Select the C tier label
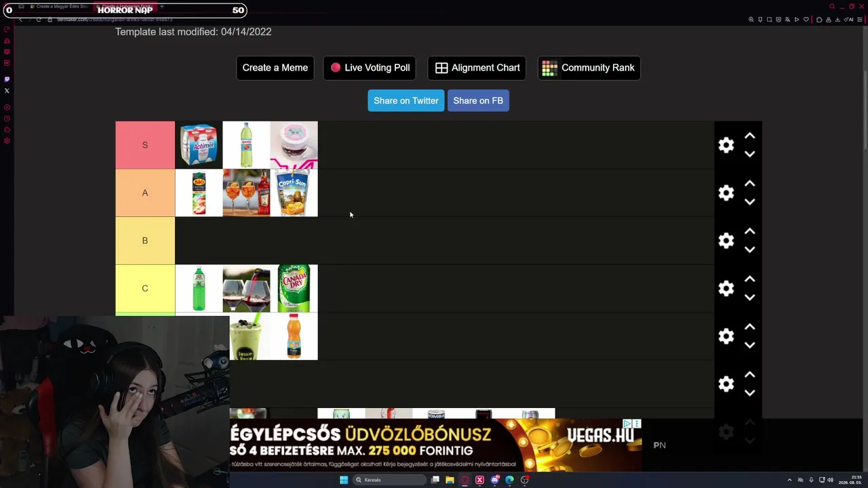The width and height of the screenshot is (868, 488). pos(145,289)
